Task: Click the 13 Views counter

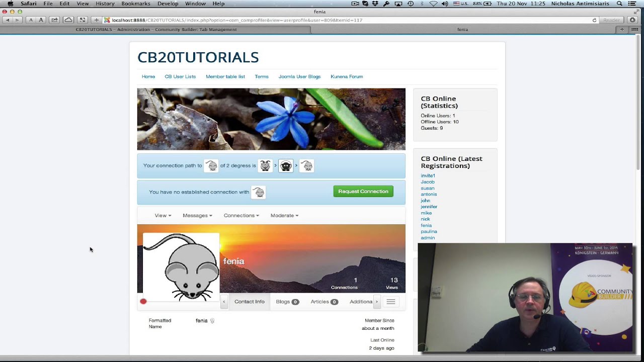Action: [x=392, y=284]
